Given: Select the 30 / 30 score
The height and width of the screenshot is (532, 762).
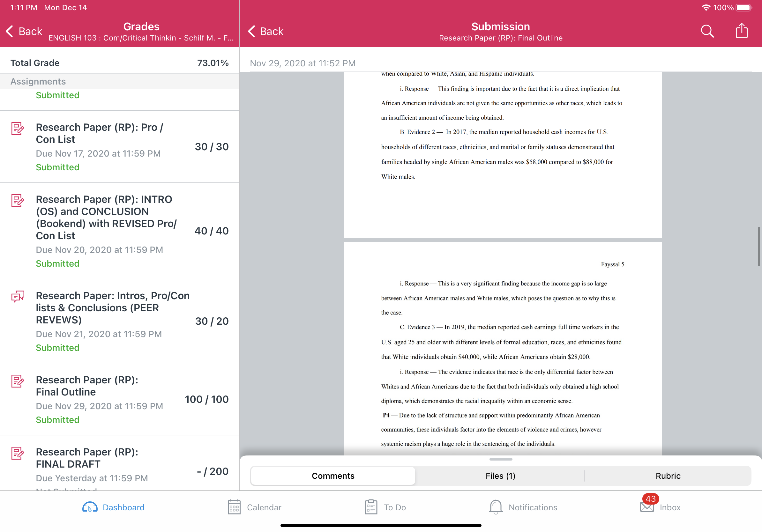Looking at the screenshot, I should pos(212,147).
